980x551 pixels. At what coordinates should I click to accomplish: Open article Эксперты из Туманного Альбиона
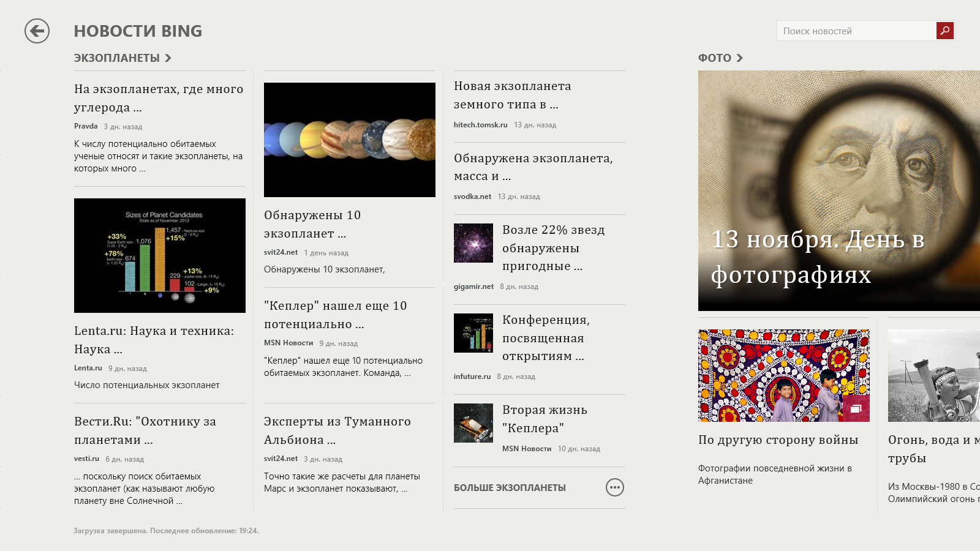(337, 430)
